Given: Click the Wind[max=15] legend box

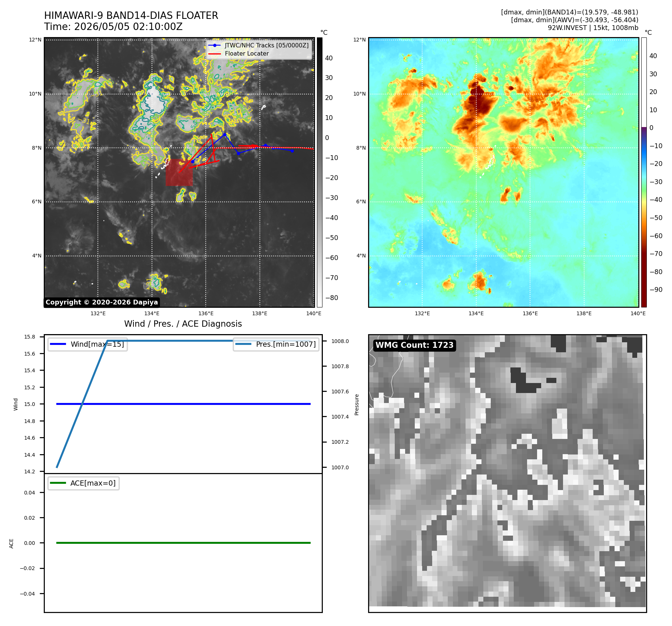Looking at the screenshot, I should (x=87, y=344).
